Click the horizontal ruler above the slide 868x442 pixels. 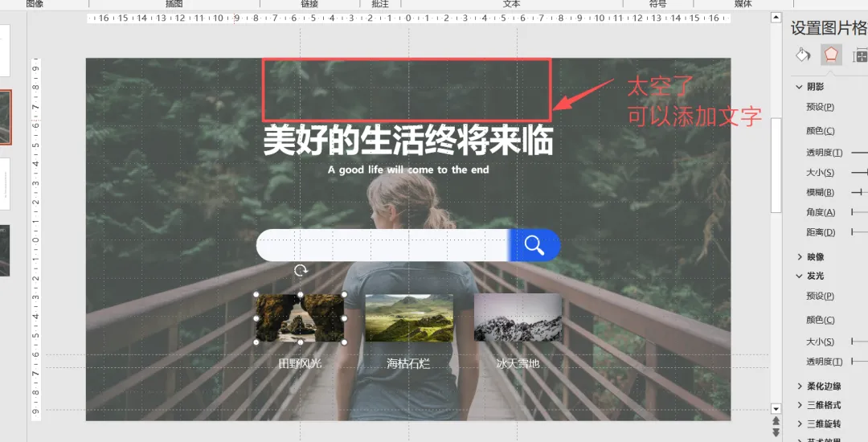(408, 18)
